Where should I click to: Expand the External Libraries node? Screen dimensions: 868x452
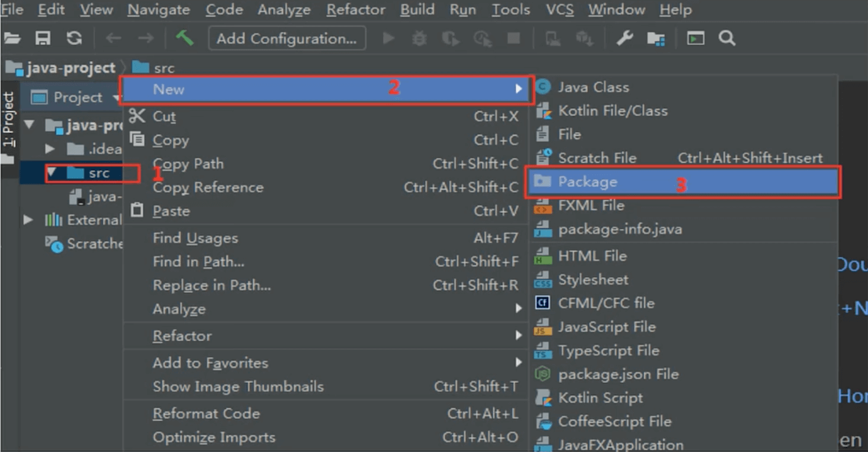(x=28, y=220)
